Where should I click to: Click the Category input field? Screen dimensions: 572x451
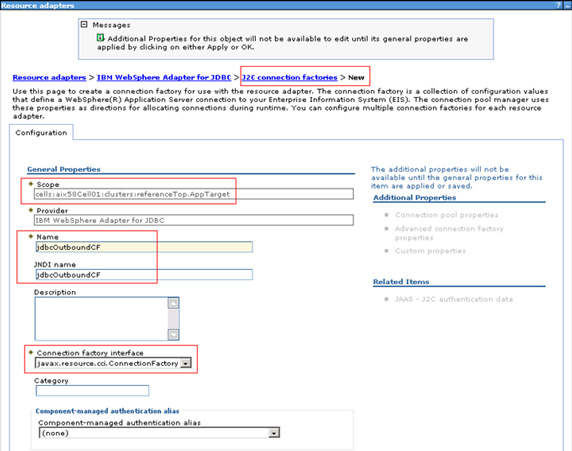coord(92,390)
